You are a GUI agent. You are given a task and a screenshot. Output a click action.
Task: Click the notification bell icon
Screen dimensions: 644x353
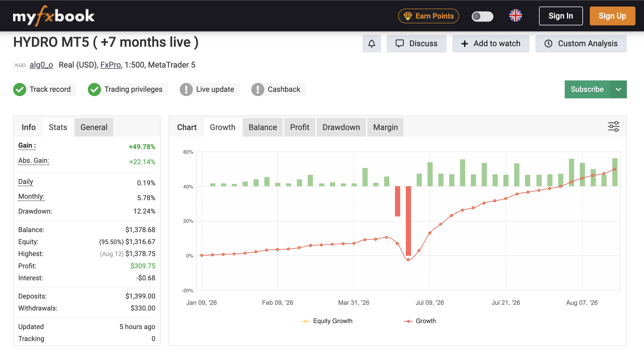pos(372,44)
